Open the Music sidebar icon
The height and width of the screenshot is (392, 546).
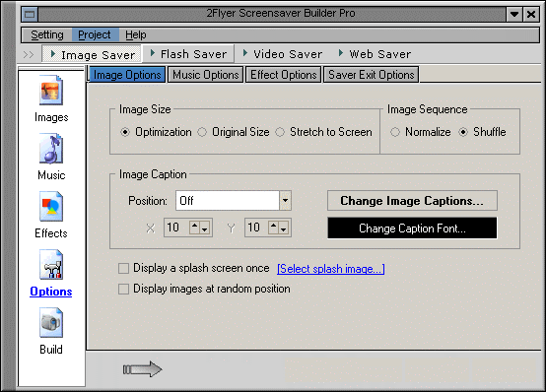(51, 149)
